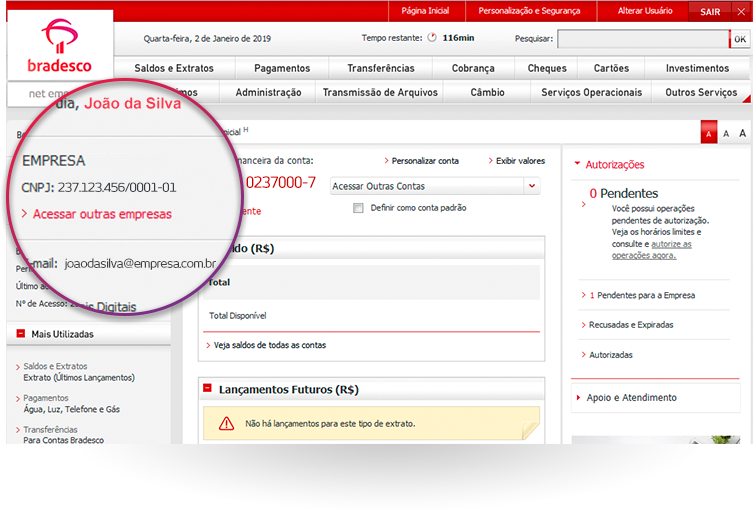753x510 pixels.
Task: Click the Bradesco logo
Action: pyautogui.click(x=60, y=46)
